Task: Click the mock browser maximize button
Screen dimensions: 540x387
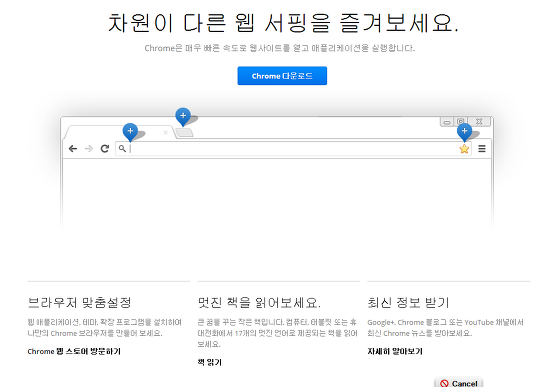Action: pyautogui.click(x=461, y=122)
